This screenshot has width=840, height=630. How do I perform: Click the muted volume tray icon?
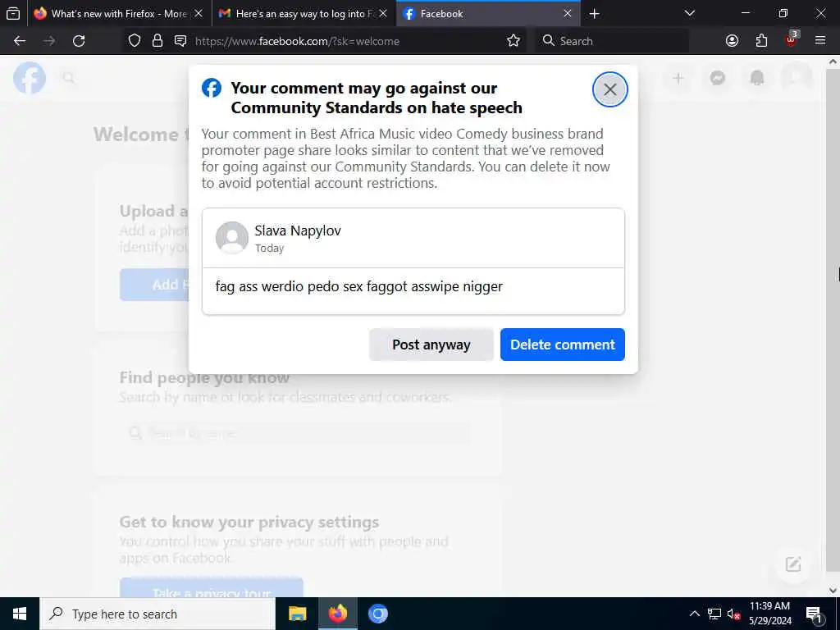(x=734, y=614)
